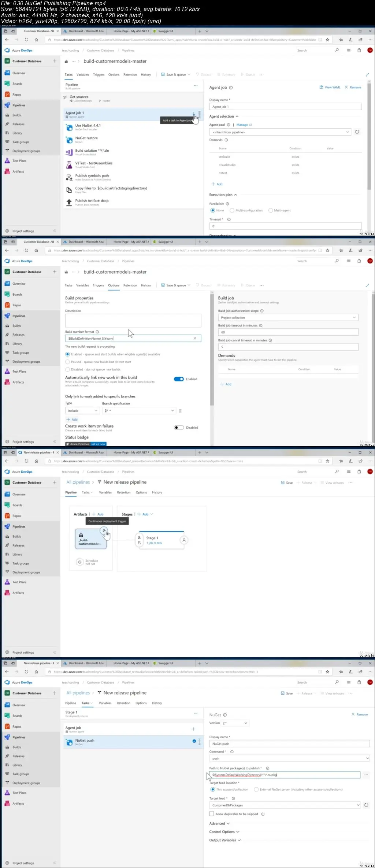Open the NuGet Version 2.* dropdown
The height and width of the screenshot is (868, 375).
(235, 723)
